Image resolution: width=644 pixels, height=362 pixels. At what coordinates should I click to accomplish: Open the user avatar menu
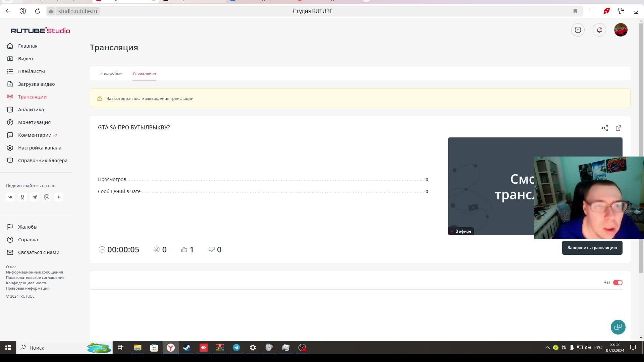click(621, 30)
